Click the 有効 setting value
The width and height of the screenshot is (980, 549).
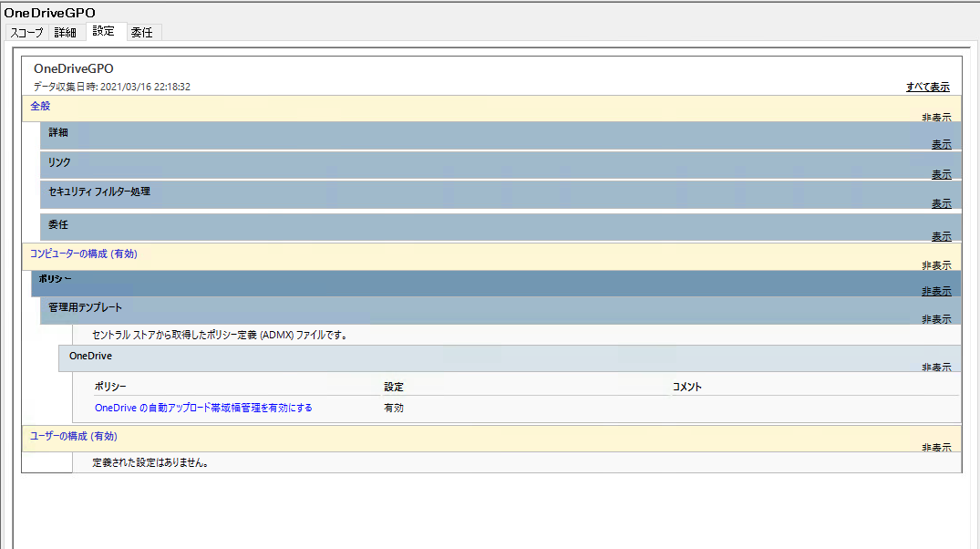[394, 408]
